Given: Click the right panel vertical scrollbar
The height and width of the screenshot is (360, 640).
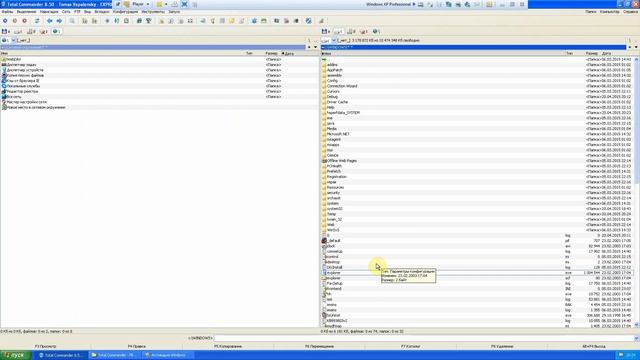Looking at the screenshot, I should click(x=637, y=192).
